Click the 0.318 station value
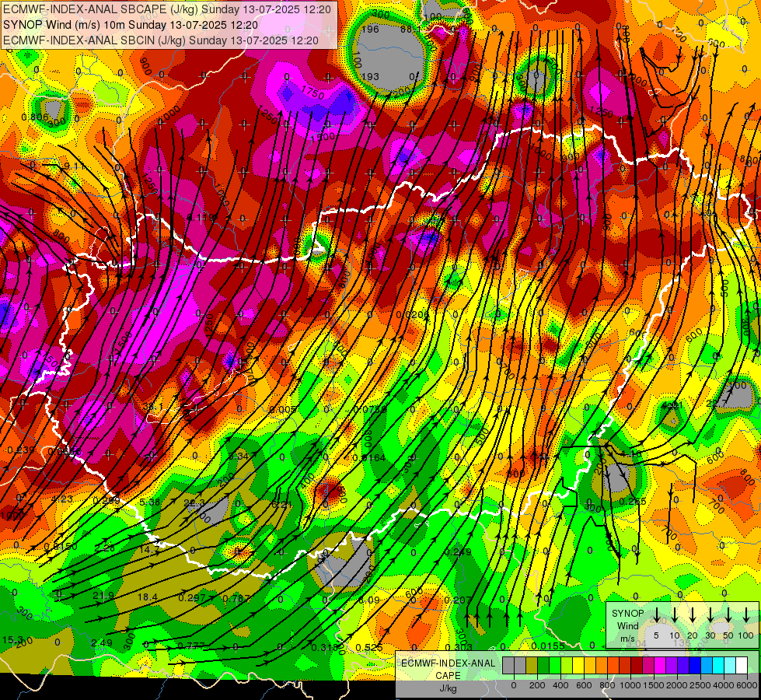761x700 pixels. click(x=325, y=648)
